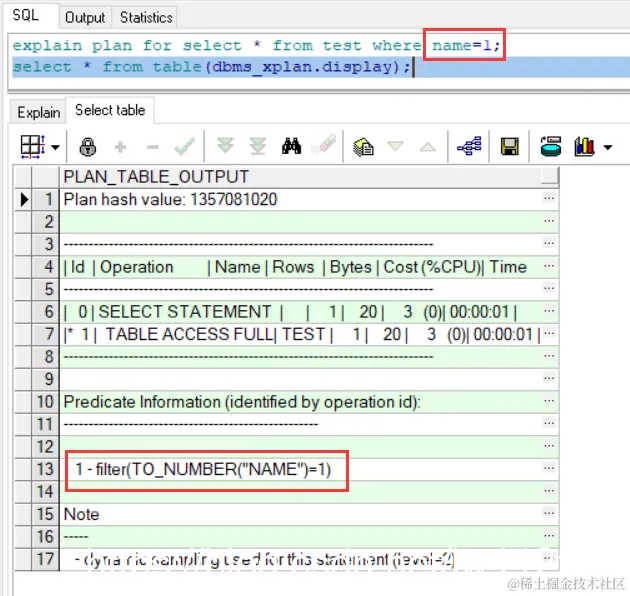This screenshot has height=596, width=630.
Task: Click row number 17 selector
Action: click(46, 559)
